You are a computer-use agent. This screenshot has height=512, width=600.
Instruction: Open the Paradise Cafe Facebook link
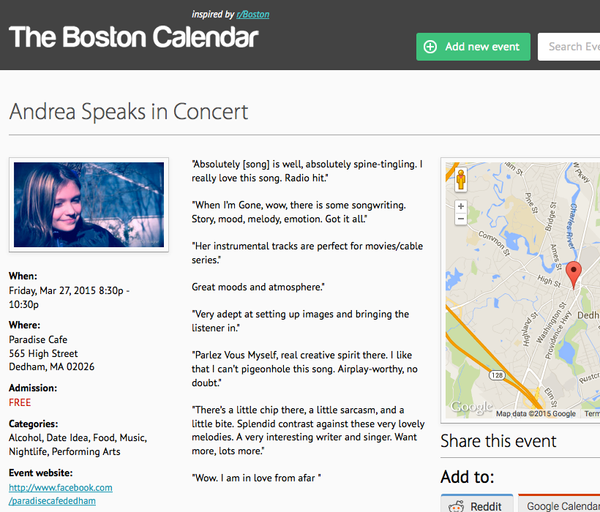(x=60, y=494)
